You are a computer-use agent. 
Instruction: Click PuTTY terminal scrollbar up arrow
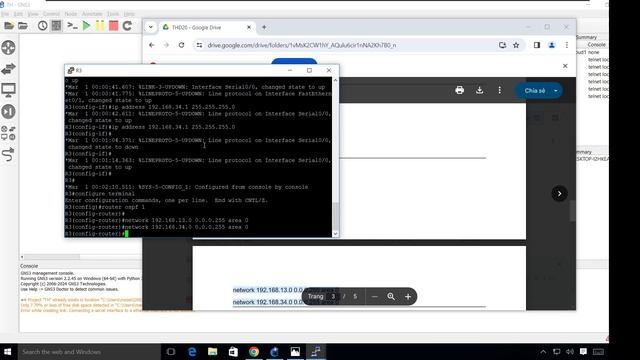click(336, 80)
